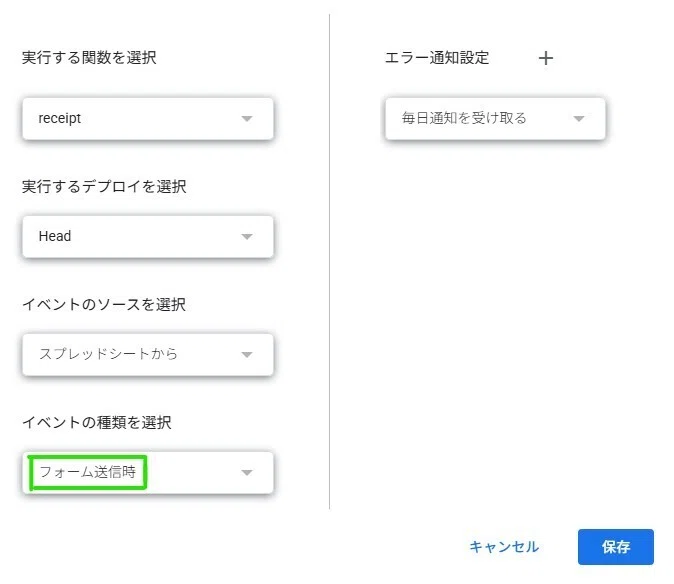
Task: Open the event type dropdown フォーム送信時
Action: pos(148,473)
